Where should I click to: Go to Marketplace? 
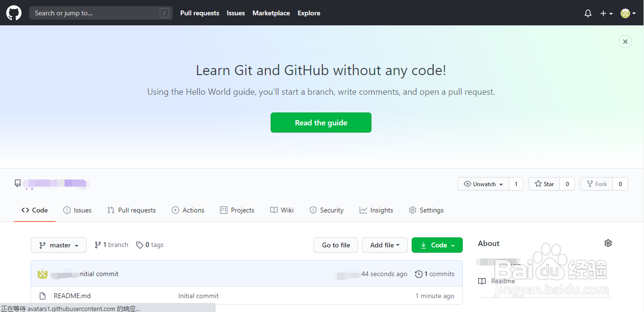(271, 13)
